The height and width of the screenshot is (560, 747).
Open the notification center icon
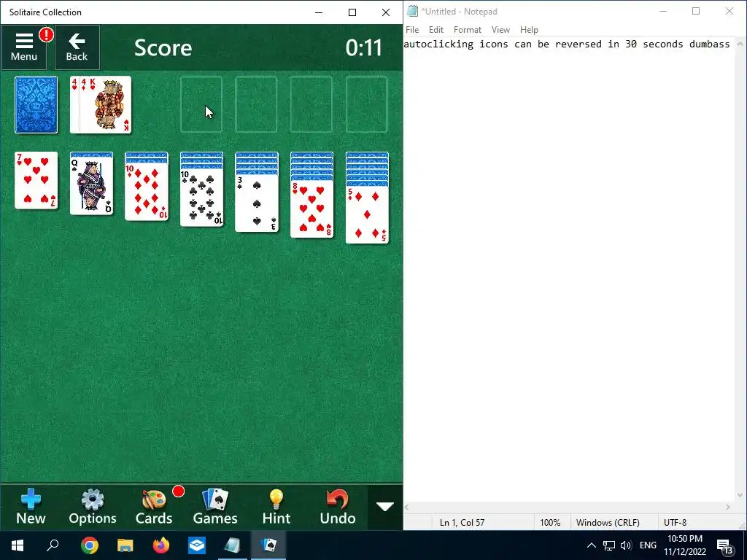click(724, 545)
